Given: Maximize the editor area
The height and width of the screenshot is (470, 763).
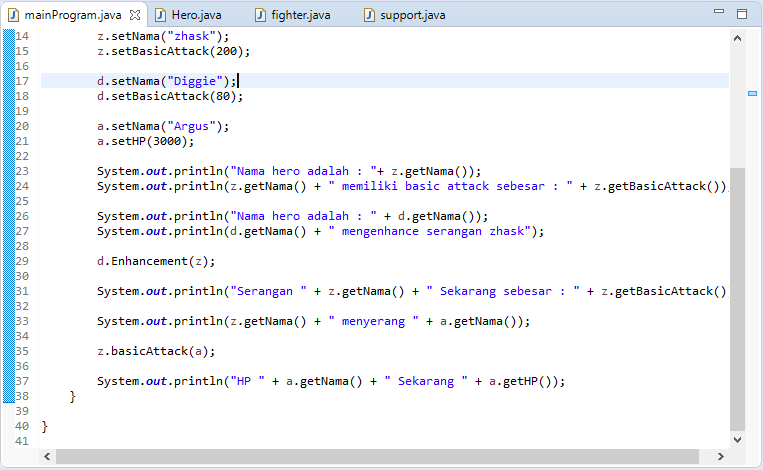Looking at the screenshot, I should click(x=742, y=14).
